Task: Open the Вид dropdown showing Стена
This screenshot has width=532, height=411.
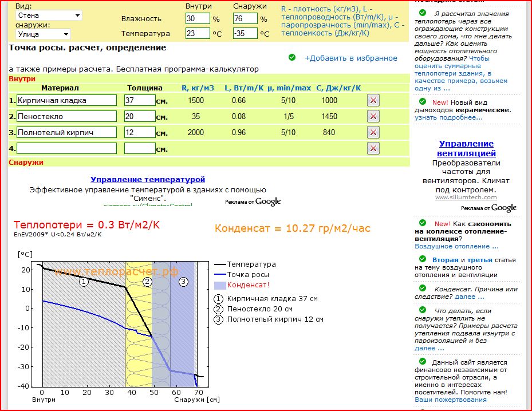Action: click(49, 15)
